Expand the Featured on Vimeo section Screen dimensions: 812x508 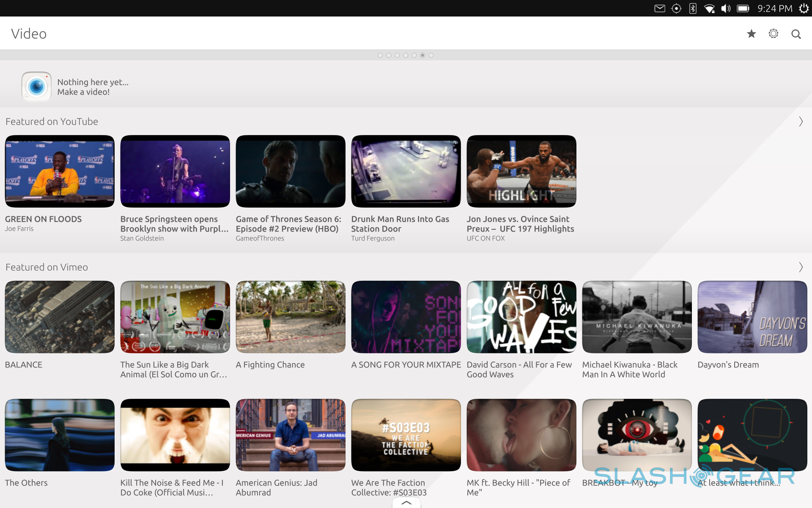point(801,267)
